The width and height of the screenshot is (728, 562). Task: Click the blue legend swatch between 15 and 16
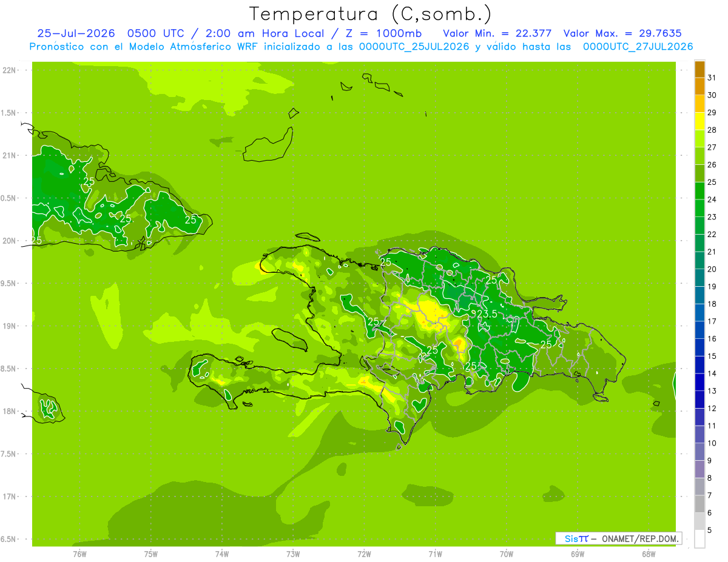[699, 347]
